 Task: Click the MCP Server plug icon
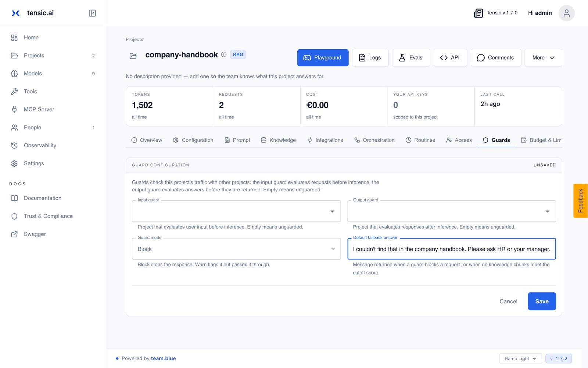tap(14, 110)
